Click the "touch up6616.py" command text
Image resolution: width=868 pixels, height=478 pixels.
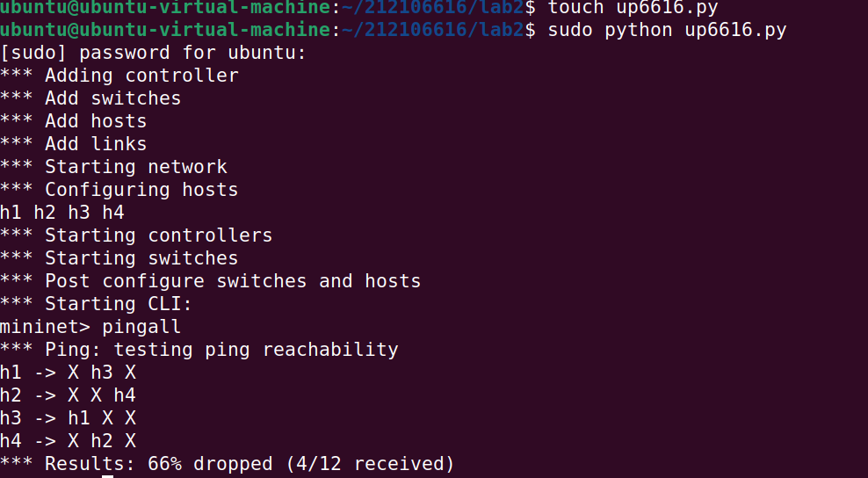pos(633,8)
